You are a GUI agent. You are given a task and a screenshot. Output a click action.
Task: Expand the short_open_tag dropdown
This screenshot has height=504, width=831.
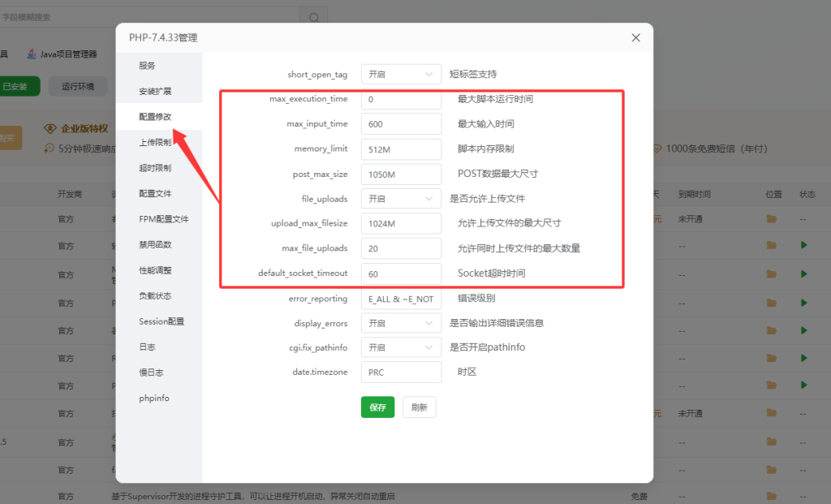401,74
